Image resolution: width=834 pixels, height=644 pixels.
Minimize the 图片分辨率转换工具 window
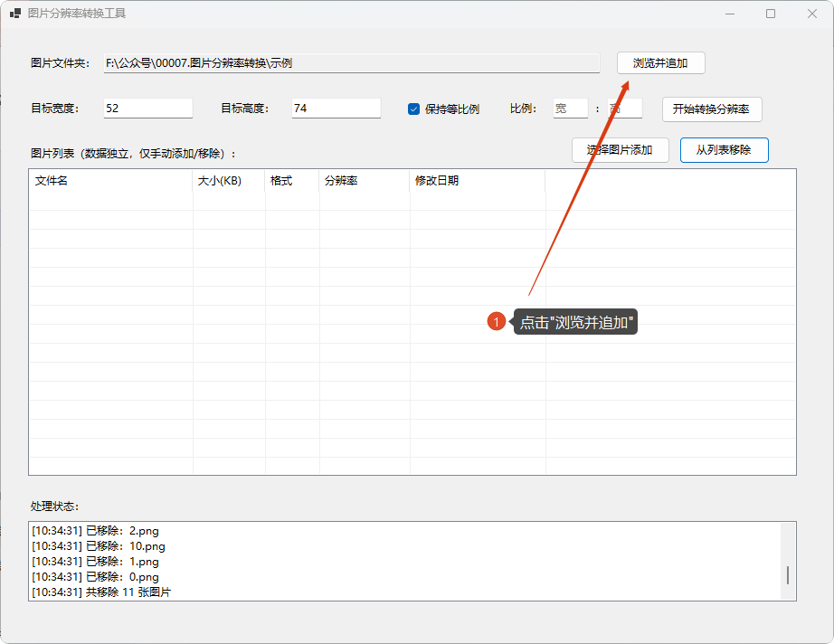click(730, 14)
